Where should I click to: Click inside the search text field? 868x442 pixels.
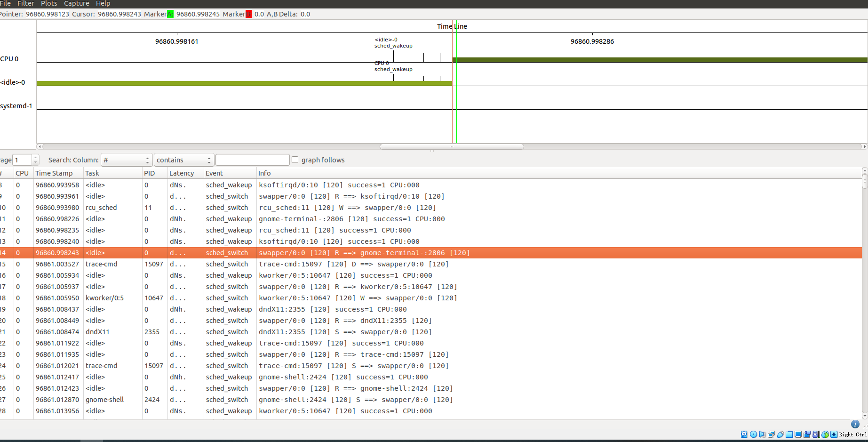pos(252,160)
